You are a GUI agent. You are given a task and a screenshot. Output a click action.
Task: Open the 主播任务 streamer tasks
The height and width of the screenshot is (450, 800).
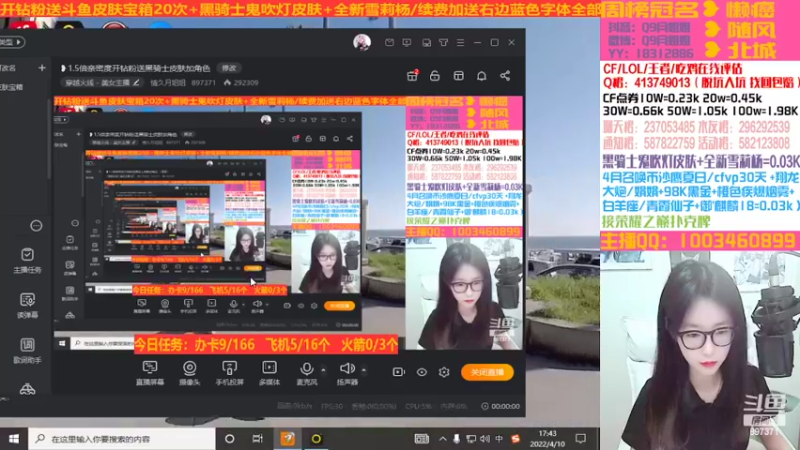28,260
